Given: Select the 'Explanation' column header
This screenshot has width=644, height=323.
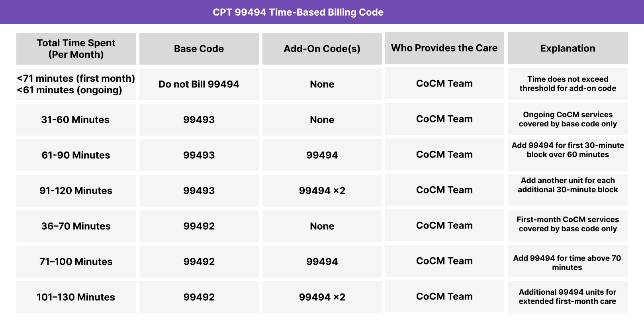Looking at the screenshot, I should (568, 48).
